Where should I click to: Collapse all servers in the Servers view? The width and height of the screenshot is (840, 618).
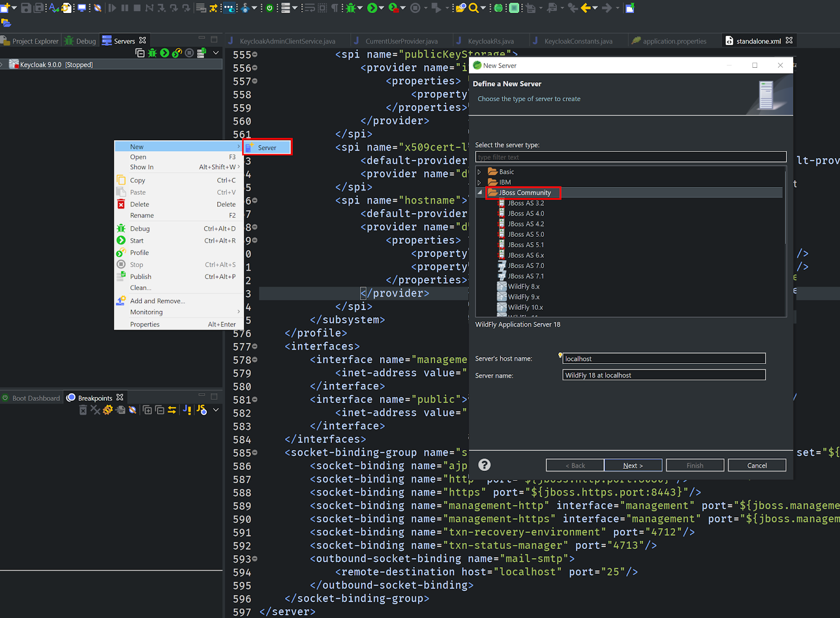coord(140,53)
